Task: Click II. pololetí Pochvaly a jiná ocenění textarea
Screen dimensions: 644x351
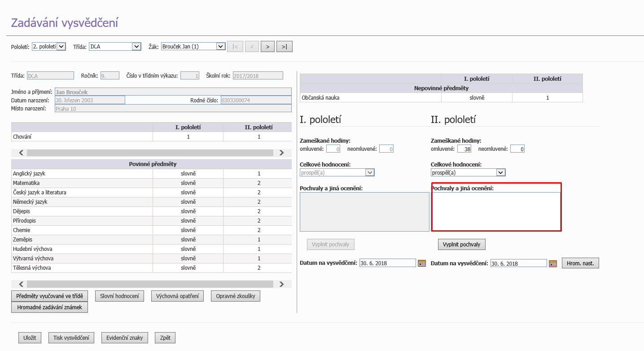Action: [x=496, y=211]
